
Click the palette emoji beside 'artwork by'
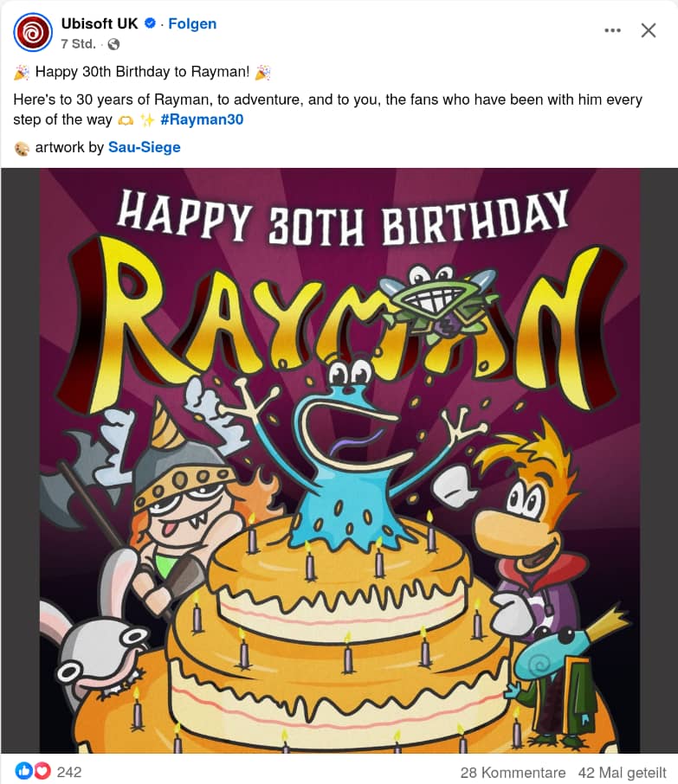coord(22,148)
